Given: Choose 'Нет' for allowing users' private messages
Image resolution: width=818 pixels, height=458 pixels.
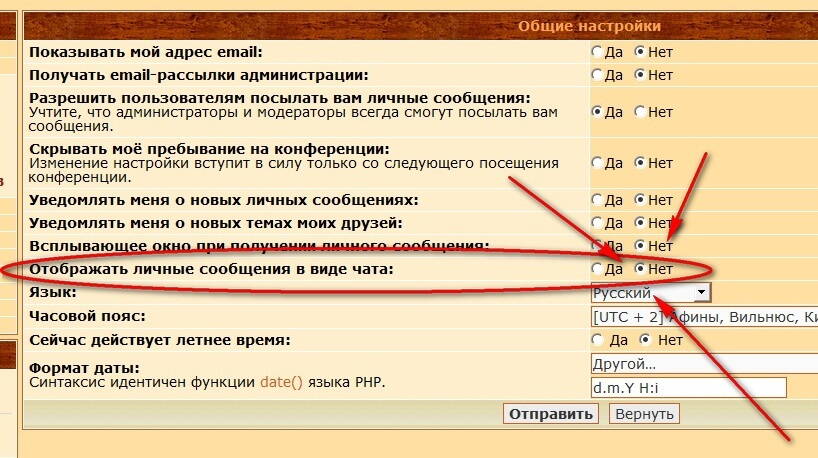Looking at the screenshot, I should (640, 112).
